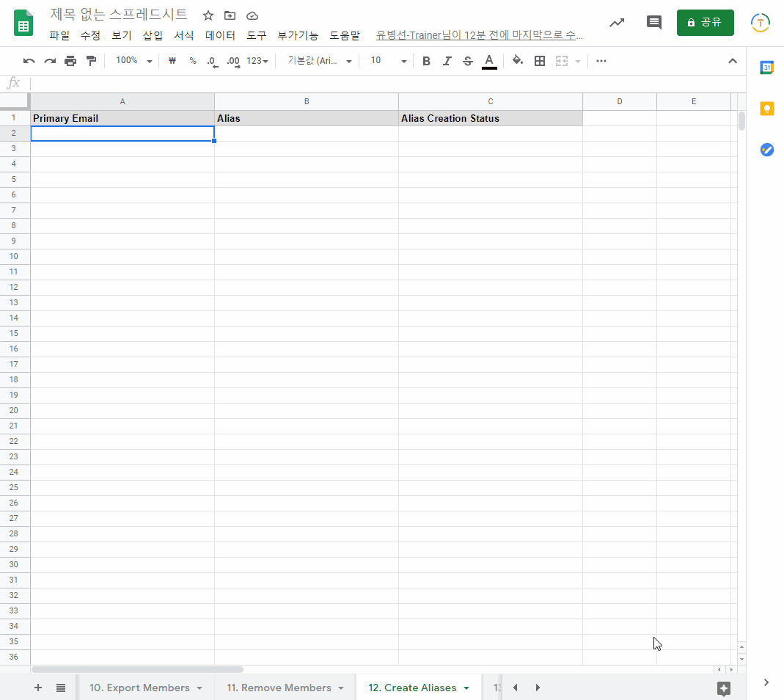Open the Explore button
Image resolution: width=784 pixels, height=700 pixels.
724,688
